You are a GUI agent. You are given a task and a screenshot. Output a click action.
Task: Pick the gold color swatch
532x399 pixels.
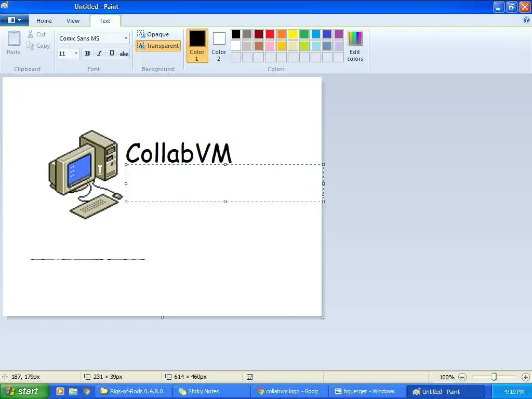(x=282, y=46)
